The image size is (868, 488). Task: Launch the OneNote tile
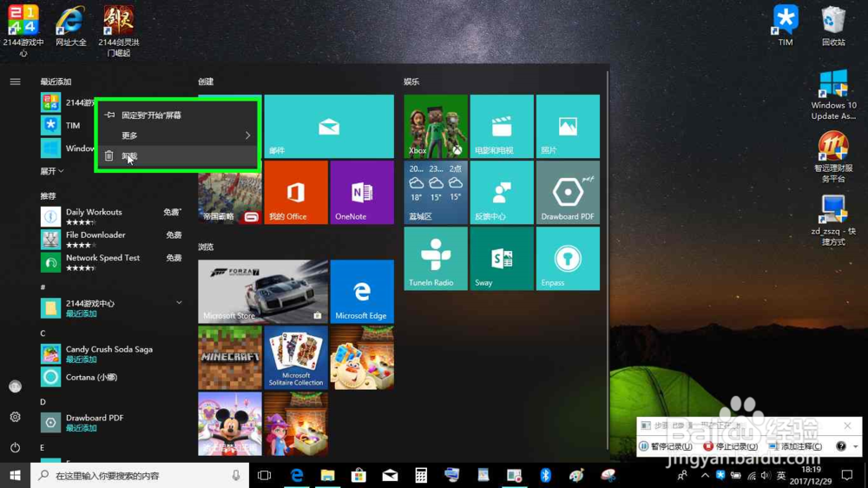(x=362, y=192)
